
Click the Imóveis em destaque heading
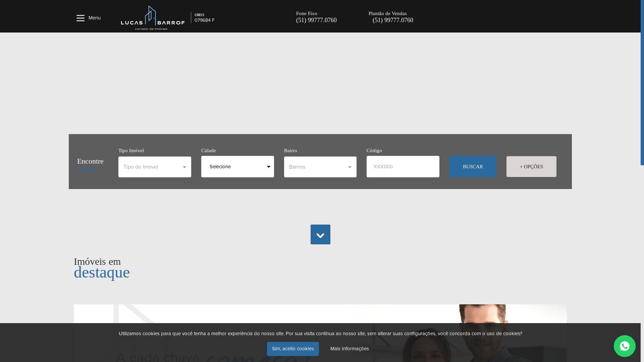(102, 268)
